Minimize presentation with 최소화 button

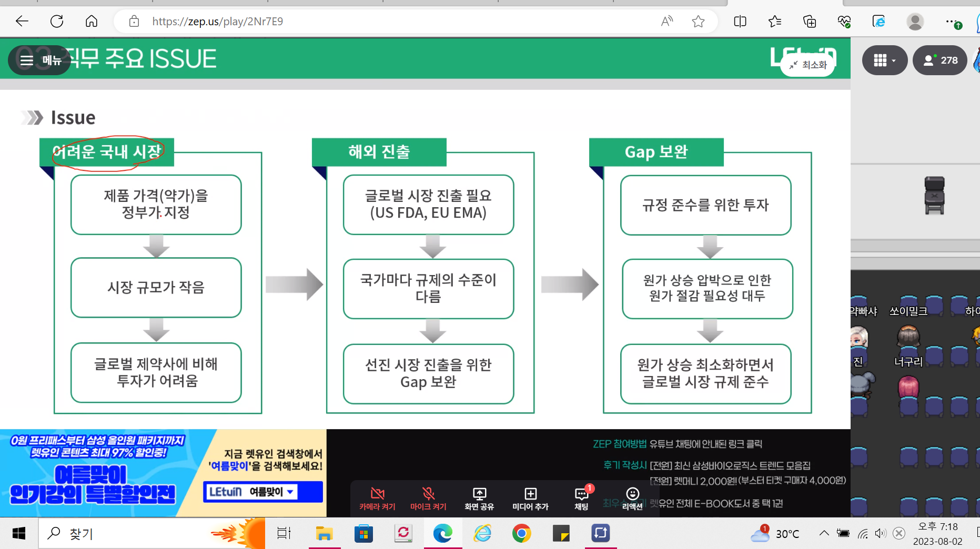tap(808, 65)
